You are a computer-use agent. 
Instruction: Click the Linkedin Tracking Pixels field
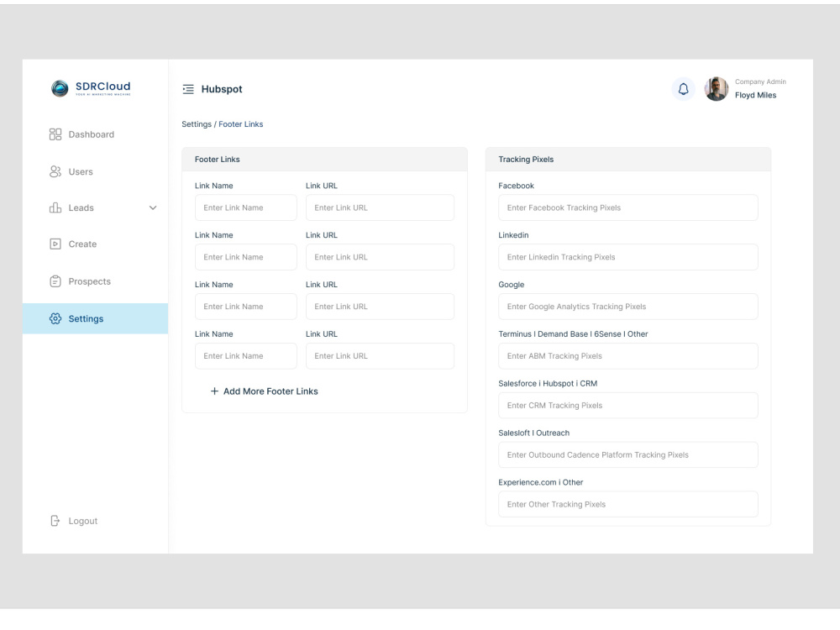pyautogui.click(x=627, y=257)
